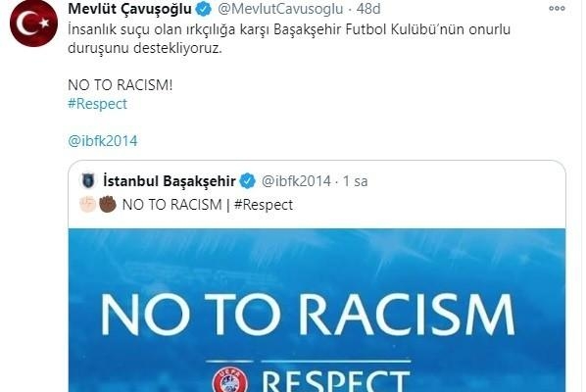The image size is (586, 392).
Task: Open the 48d tweet timestamp
Action: pyautogui.click(x=368, y=9)
